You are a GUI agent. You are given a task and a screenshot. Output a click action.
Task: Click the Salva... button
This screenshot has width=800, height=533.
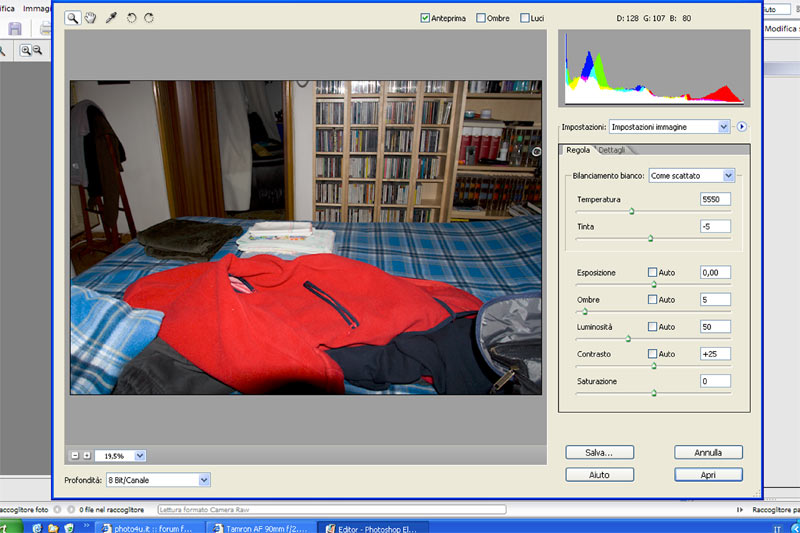(599, 452)
